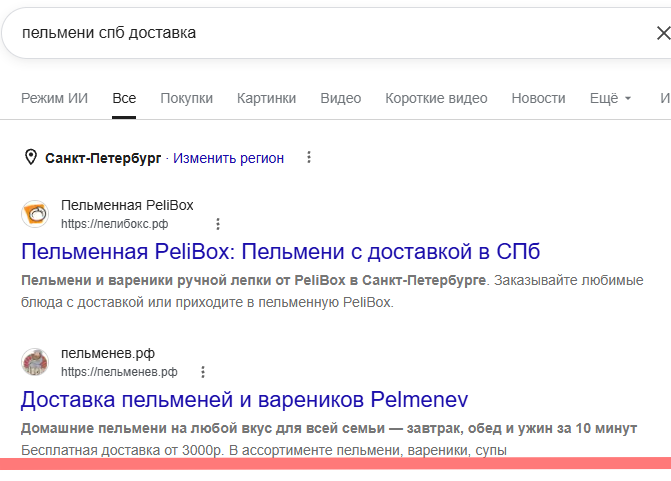Open the three-dot menu beside Изменить регион
This screenshot has height=481, width=671.
[309, 157]
